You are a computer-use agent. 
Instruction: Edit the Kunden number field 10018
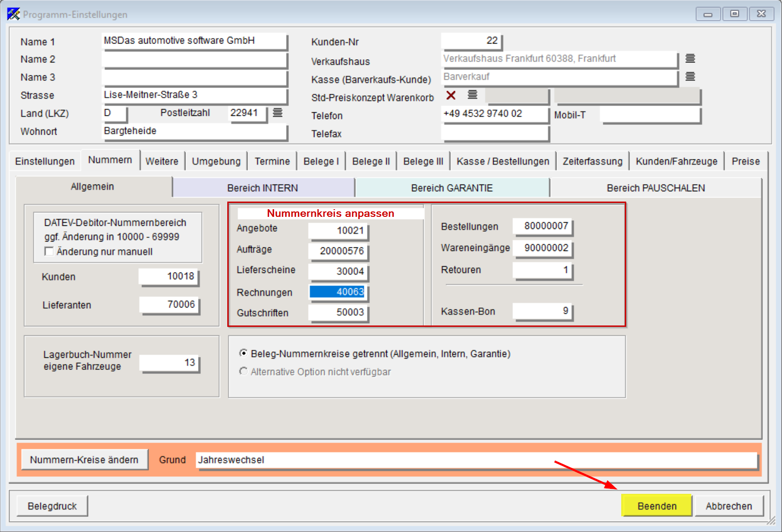coord(168,277)
